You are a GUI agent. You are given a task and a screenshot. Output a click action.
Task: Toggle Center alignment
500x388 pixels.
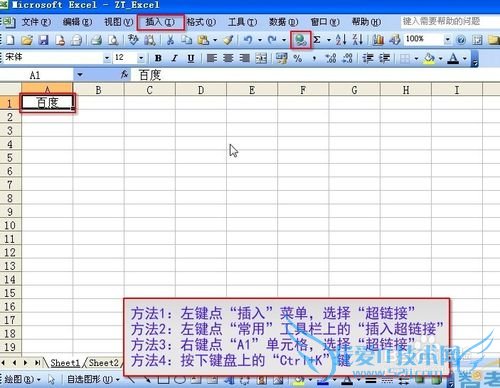coord(228,58)
